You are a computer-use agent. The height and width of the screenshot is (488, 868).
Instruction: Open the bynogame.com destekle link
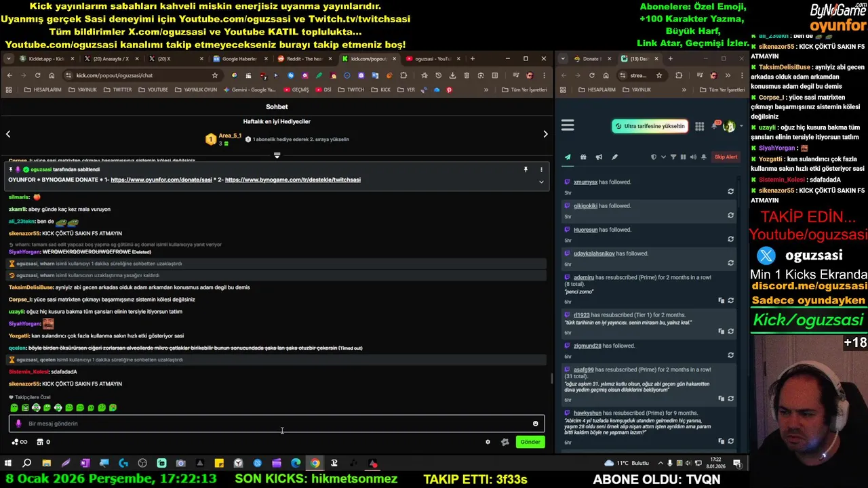coord(292,180)
